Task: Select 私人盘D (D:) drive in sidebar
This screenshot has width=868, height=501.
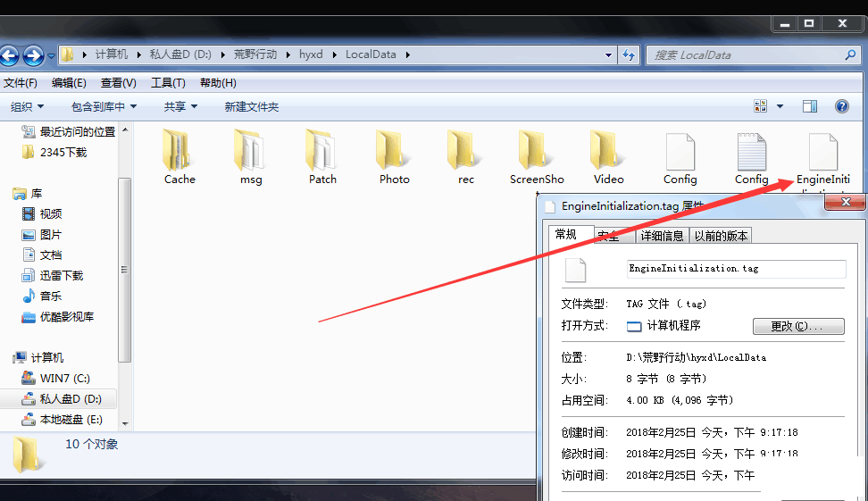Action: click(61, 399)
